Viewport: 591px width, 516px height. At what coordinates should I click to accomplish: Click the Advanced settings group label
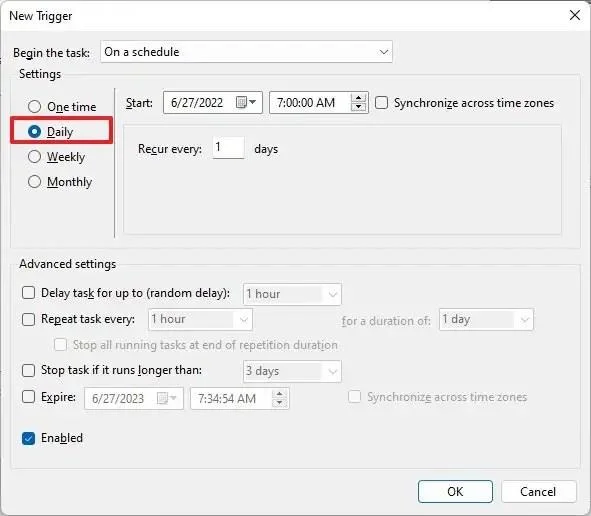point(67,264)
